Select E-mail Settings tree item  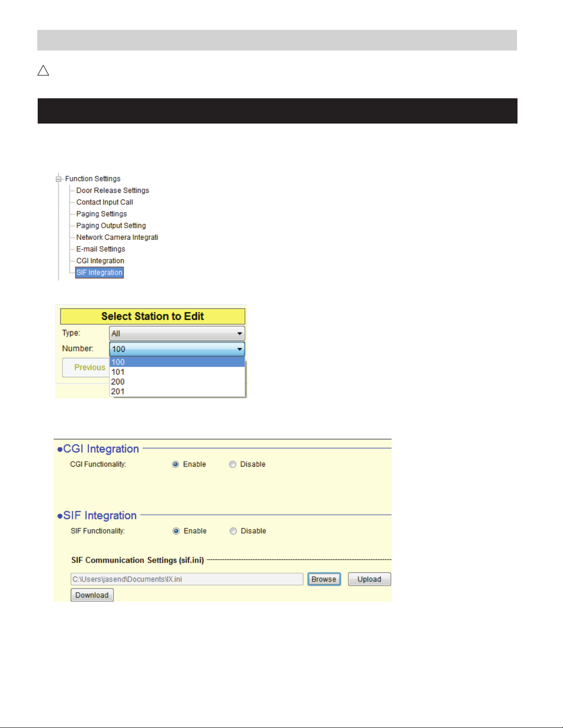(100, 249)
